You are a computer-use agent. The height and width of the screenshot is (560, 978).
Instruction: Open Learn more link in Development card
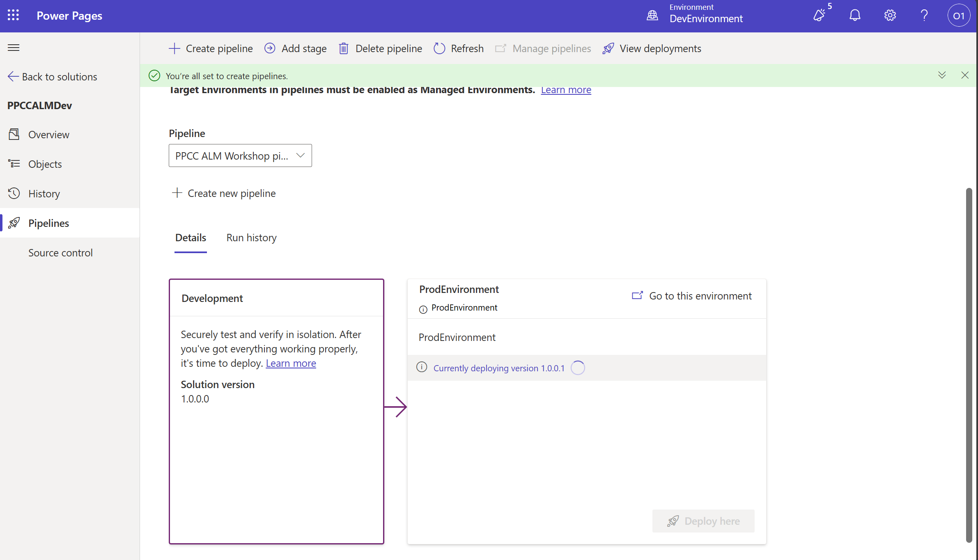tap(291, 363)
